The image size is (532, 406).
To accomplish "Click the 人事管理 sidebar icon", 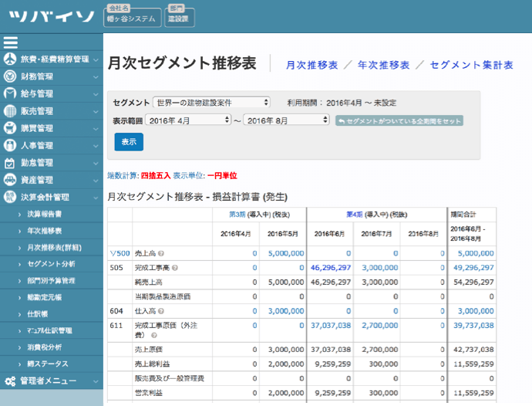I will [x=10, y=145].
